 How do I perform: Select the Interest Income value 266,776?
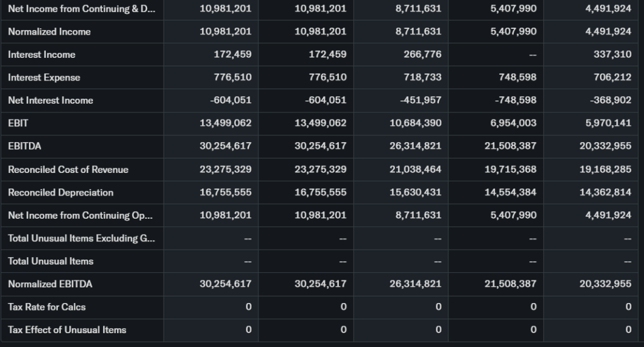pos(422,55)
